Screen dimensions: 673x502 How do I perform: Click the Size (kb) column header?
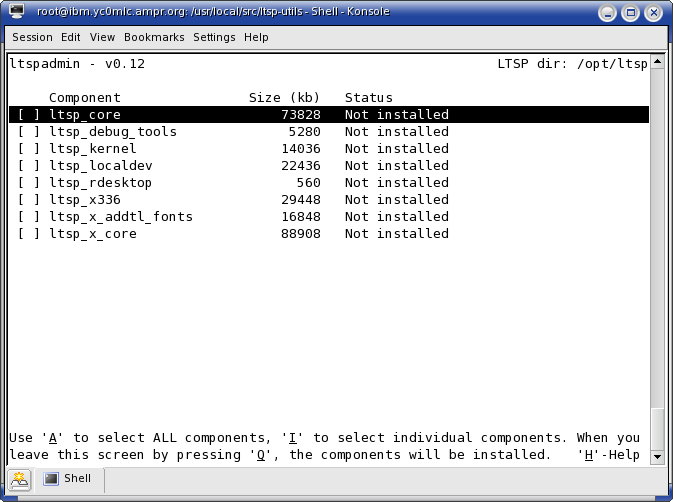(x=285, y=98)
